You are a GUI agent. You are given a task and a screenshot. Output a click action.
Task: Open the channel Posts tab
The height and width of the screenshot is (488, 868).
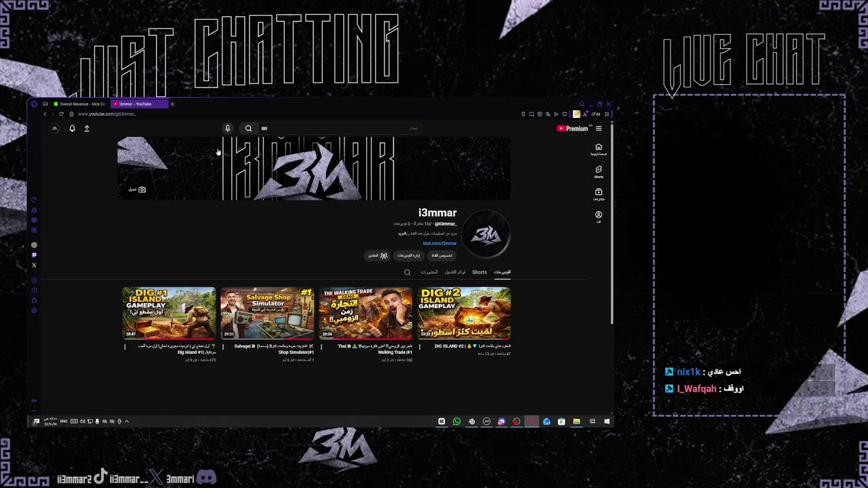429,272
